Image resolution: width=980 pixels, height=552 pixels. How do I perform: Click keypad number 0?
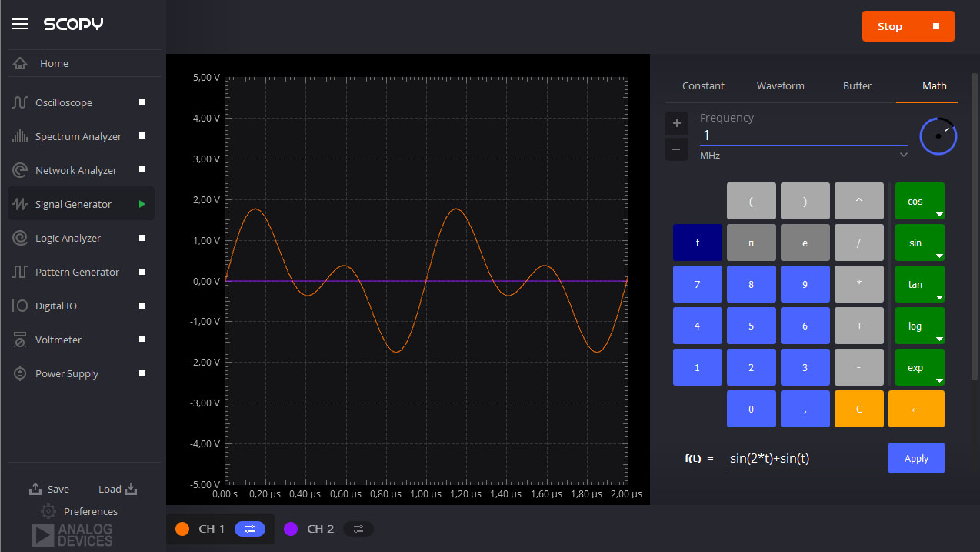[752, 409]
